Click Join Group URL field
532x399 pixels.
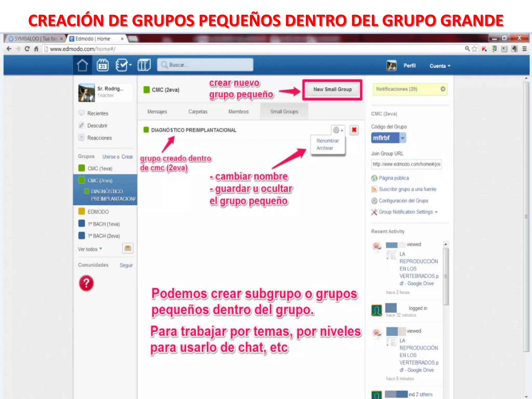(406, 164)
